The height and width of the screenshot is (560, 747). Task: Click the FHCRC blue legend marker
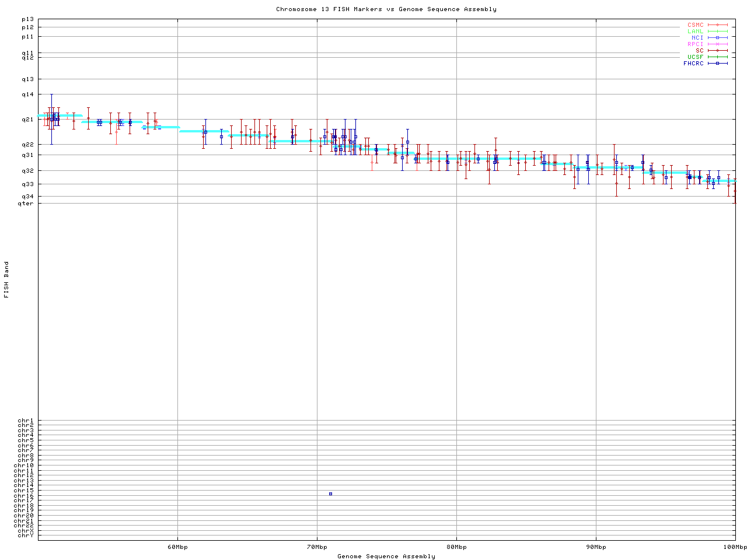717,64
